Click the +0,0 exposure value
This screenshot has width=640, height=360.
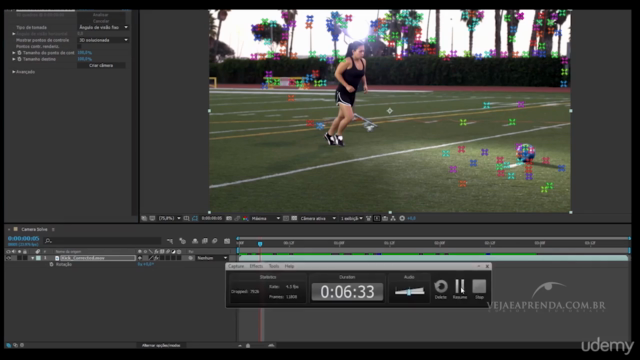[411, 218]
